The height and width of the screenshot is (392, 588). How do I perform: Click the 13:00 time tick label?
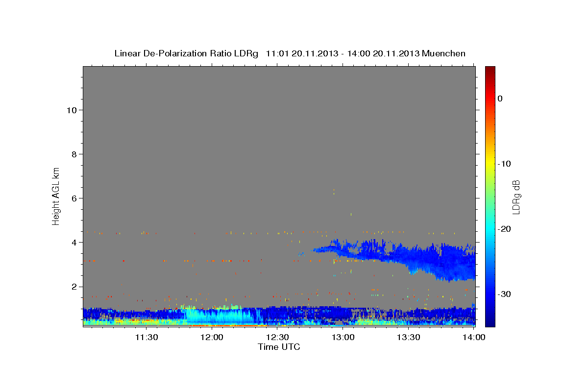343,337
